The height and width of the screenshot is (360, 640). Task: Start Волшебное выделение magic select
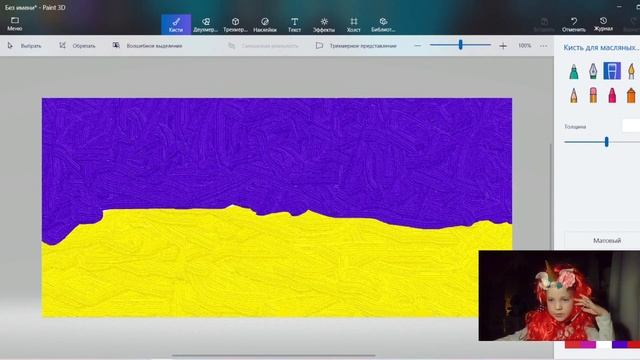coord(147,46)
